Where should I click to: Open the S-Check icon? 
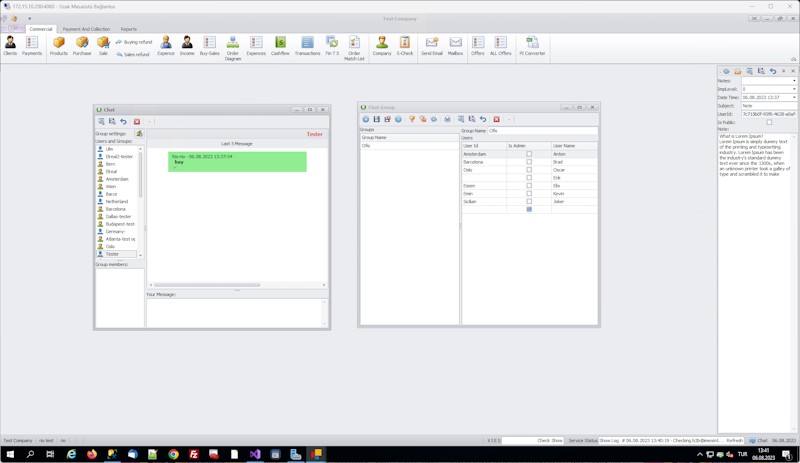point(405,45)
